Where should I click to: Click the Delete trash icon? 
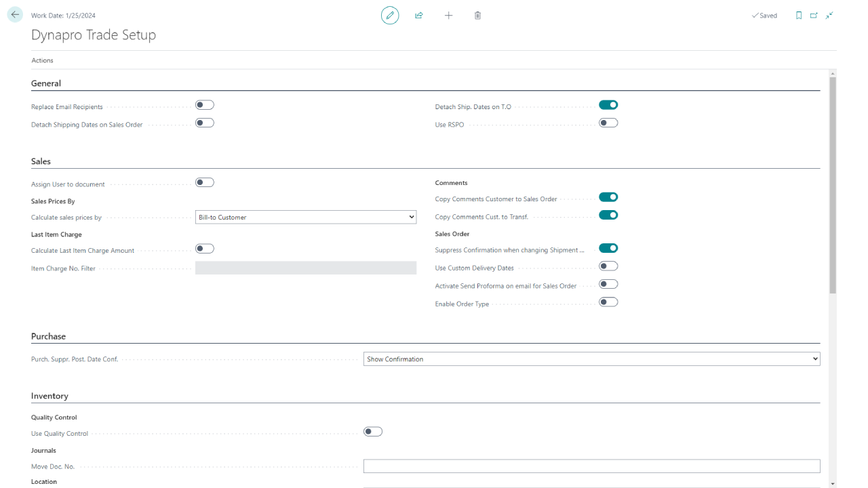tap(477, 15)
